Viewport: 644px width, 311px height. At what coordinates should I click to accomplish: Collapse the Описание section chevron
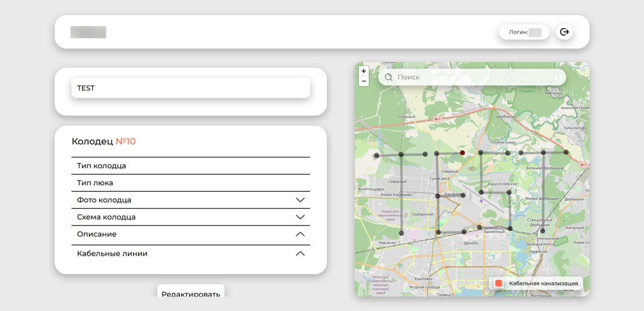pyautogui.click(x=300, y=234)
